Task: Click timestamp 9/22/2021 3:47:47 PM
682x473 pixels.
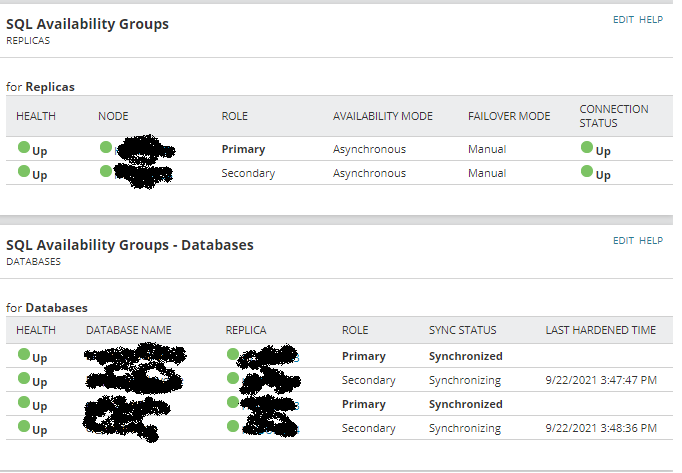Action: click(x=601, y=380)
